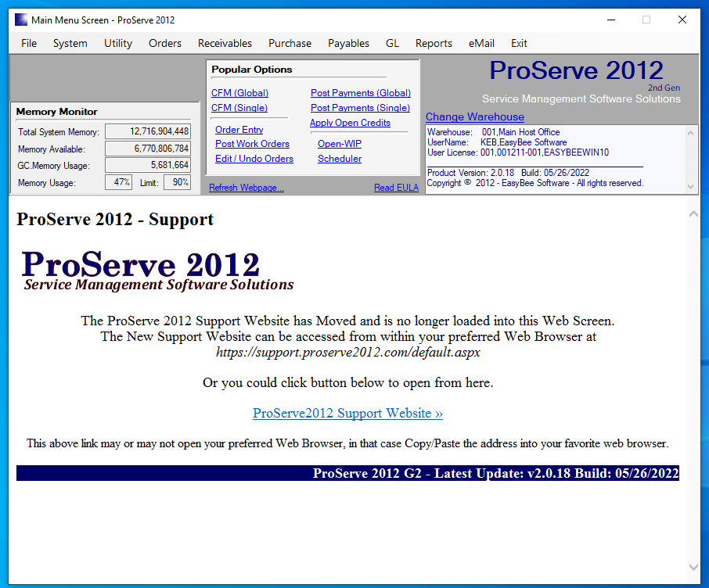The width and height of the screenshot is (709, 588).
Task: Click the 'Latest Update: v2.0.18' banner
Action: click(347, 473)
